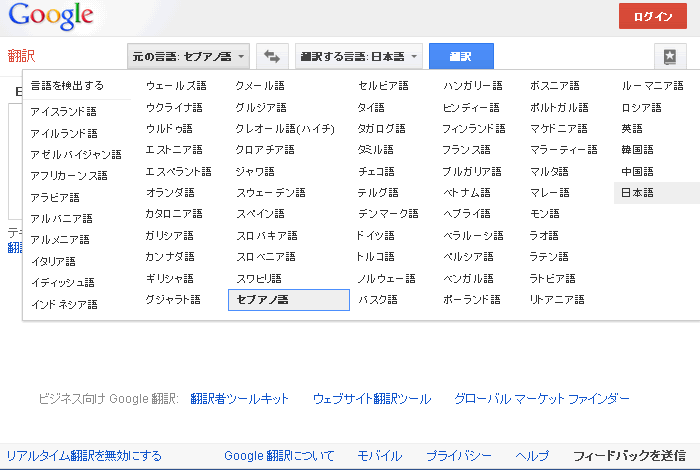This screenshot has height=470, width=700.
Task: Pick グジャラト語 language
Action: 173,299
